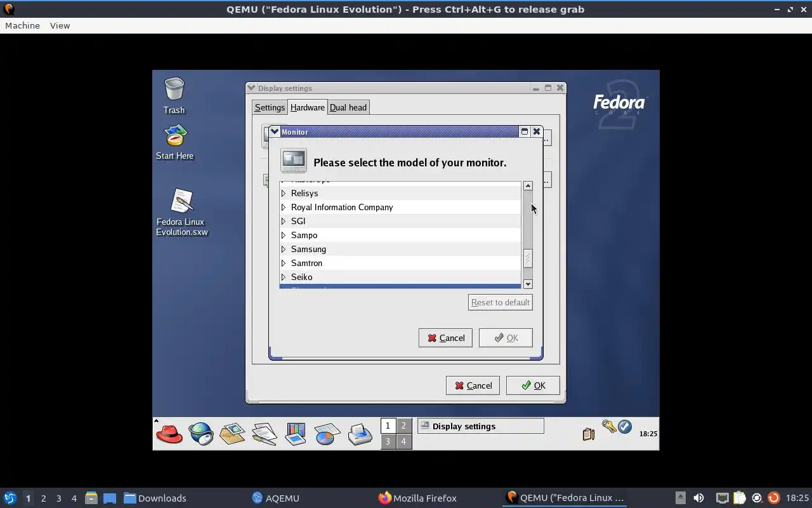Click the host show desktop icon
The height and width of the screenshot is (508, 812).
(110, 498)
